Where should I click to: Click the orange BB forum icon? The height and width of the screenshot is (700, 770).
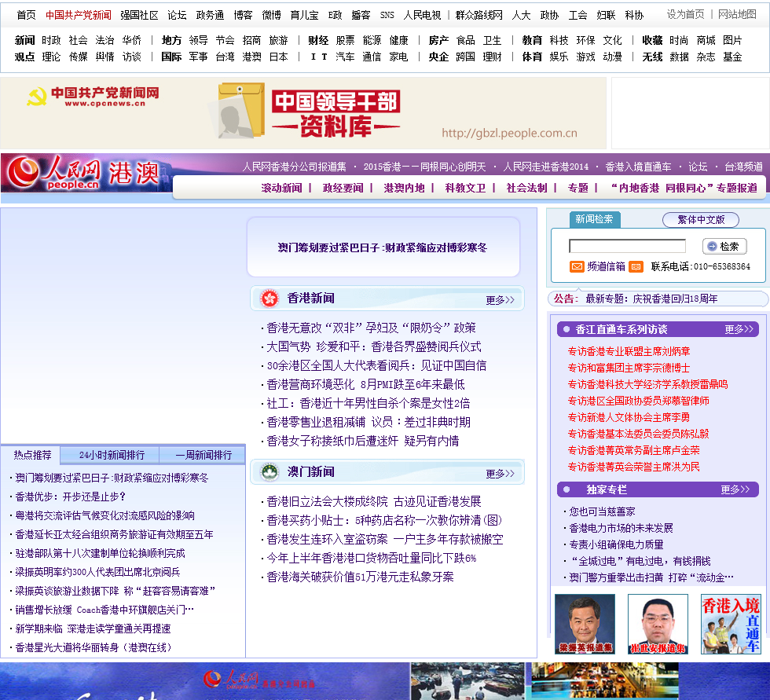click(636, 266)
